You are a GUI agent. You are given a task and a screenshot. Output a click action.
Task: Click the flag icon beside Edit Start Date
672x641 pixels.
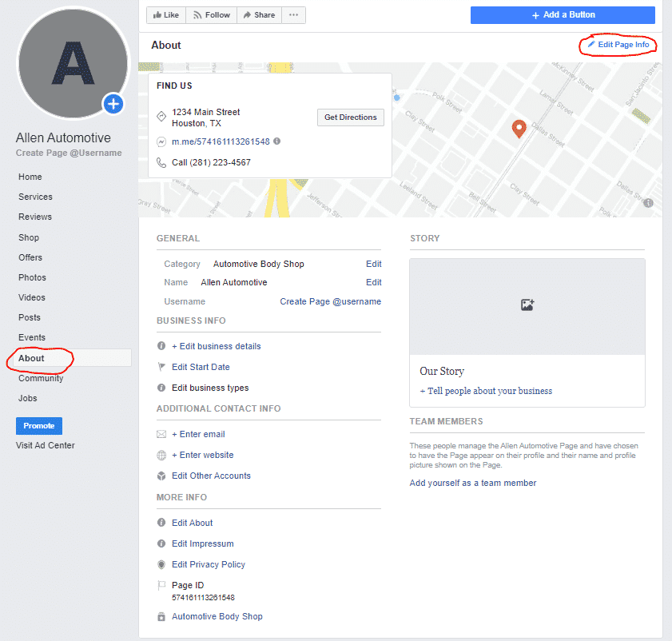click(161, 367)
